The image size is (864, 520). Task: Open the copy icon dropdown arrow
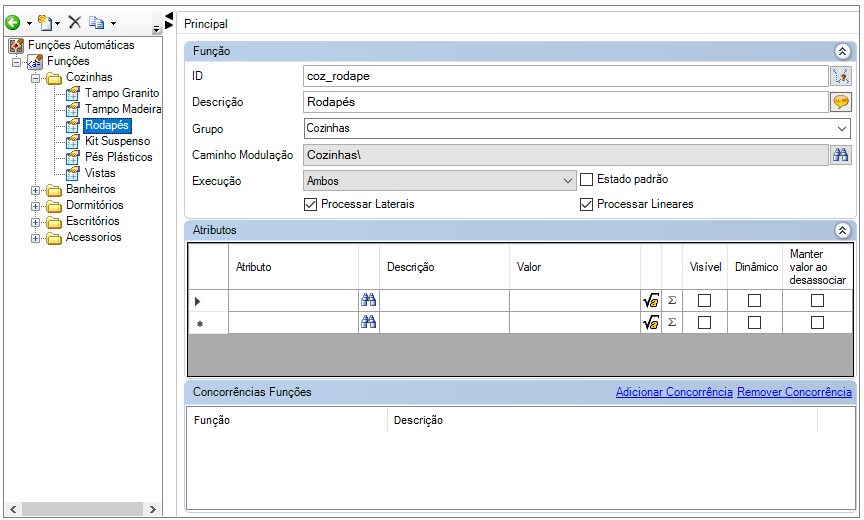(x=114, y=24)
